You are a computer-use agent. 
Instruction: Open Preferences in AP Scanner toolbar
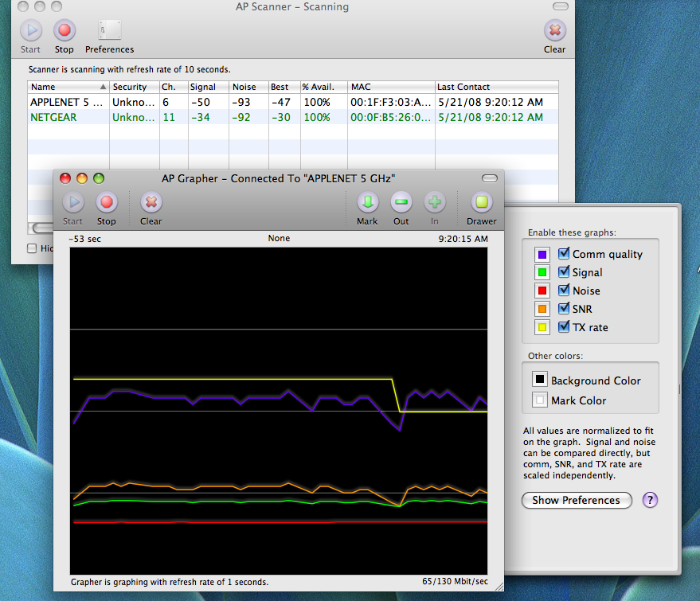tap(109, 32)
